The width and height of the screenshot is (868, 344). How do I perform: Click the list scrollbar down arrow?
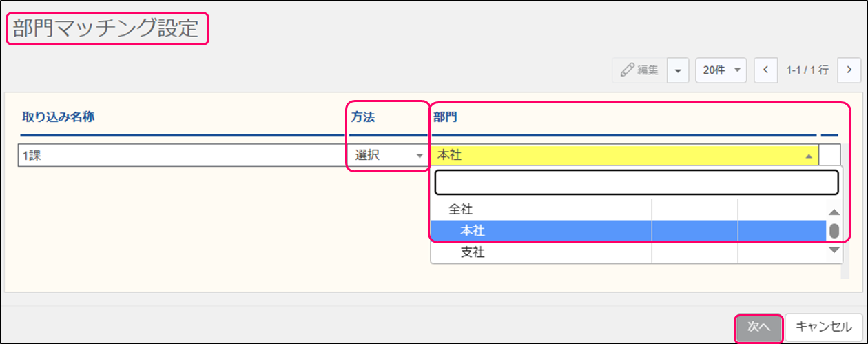click(834, 250)
